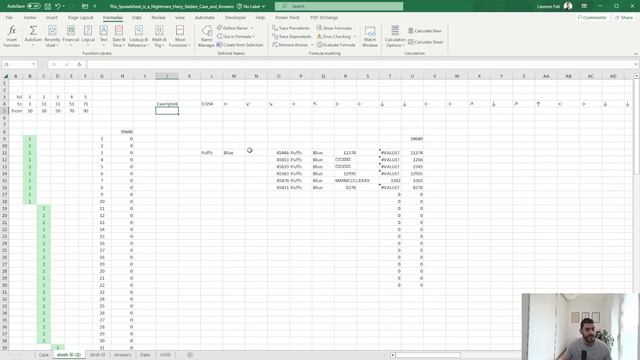Select the Case sheet tab
Image resolution: width=640 pixels, height=360 pixels.
pyautogui.click(x=44, y=355)
